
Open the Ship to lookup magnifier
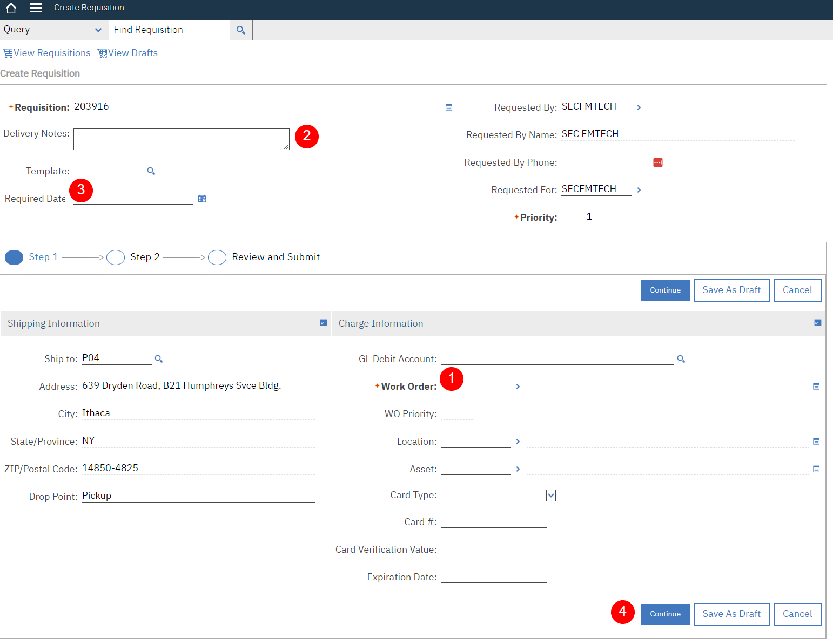point(159,359)
